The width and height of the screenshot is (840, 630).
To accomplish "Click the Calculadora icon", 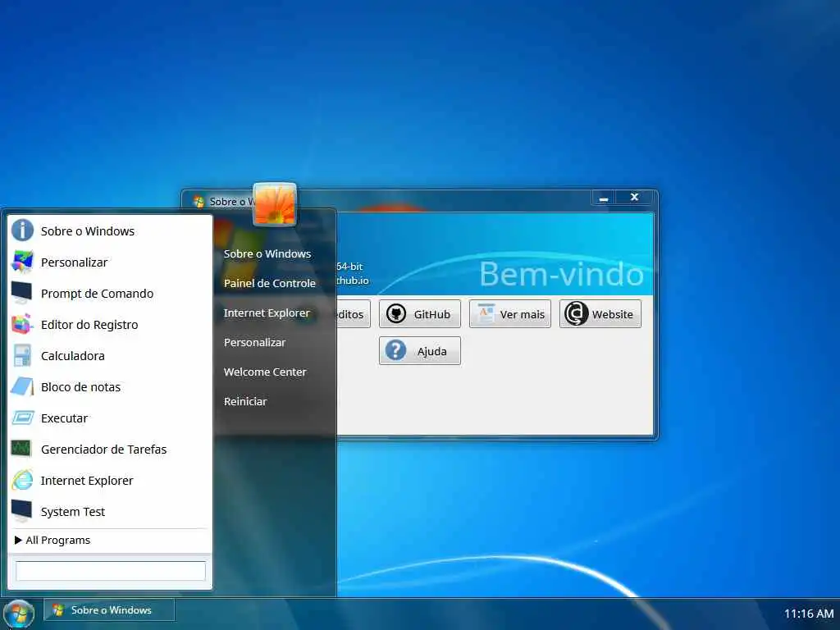I will click(x=22, y=355).
